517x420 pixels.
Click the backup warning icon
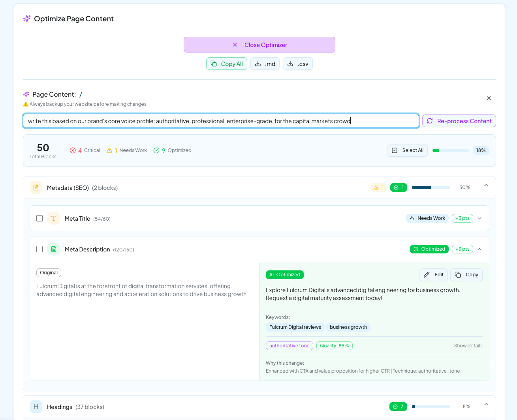point(26,104)
